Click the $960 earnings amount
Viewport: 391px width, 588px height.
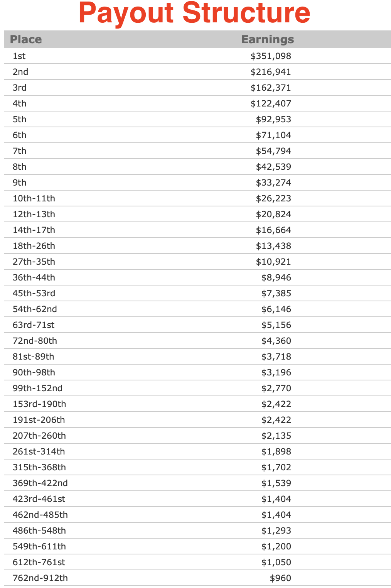(280, 578)
